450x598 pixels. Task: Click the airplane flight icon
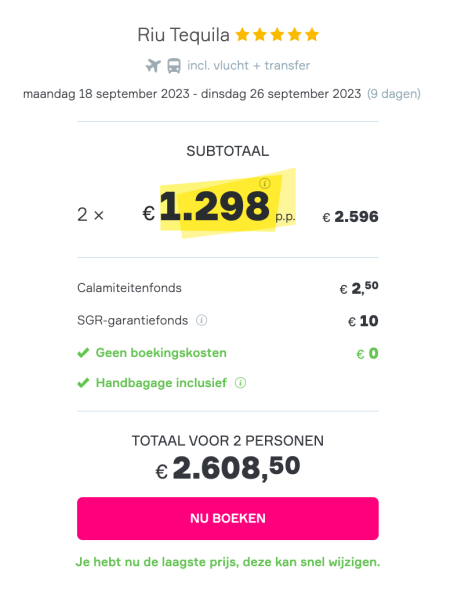tap(153, 65)
